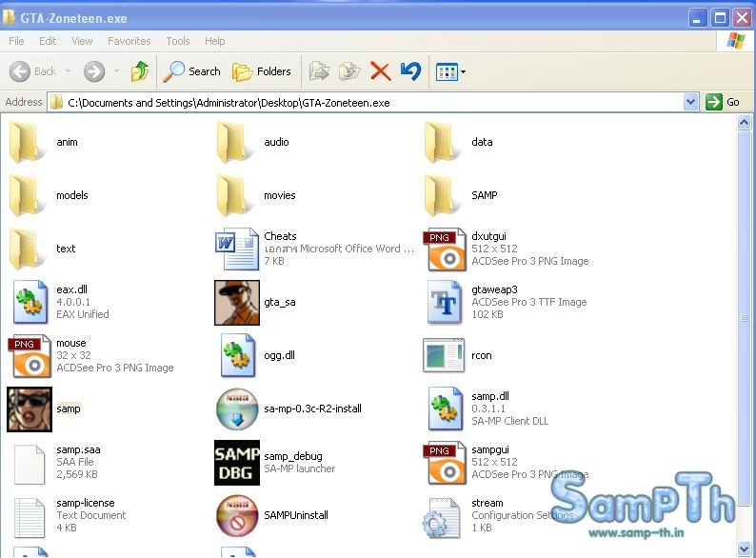Click the 'SAMPUninstall' file name

295,515
